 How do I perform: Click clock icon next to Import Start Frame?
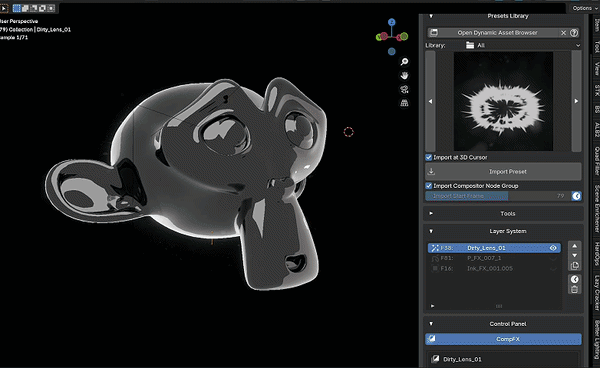pos(576,196)
